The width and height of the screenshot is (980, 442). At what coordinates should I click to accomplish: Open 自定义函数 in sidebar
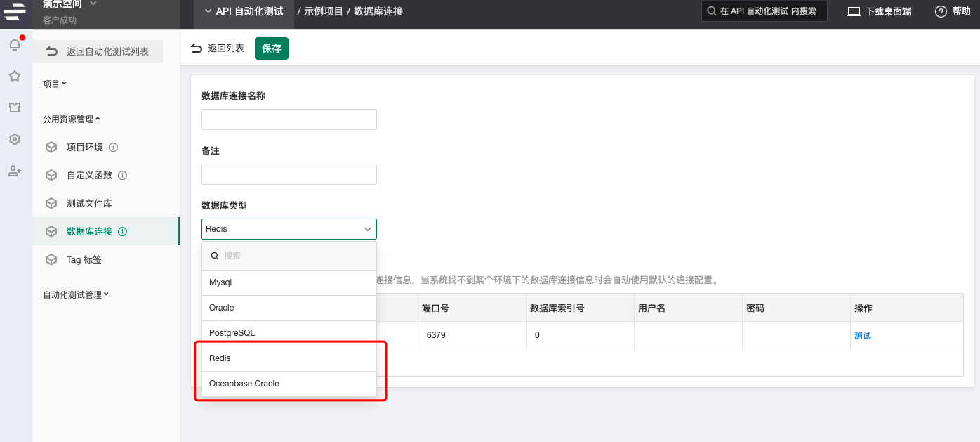[89, 175]
